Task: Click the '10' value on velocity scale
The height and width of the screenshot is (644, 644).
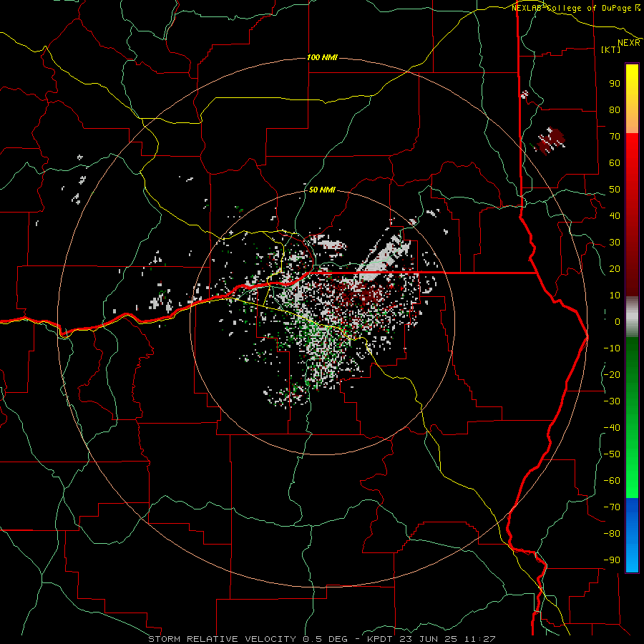Action: pos(615,296)
